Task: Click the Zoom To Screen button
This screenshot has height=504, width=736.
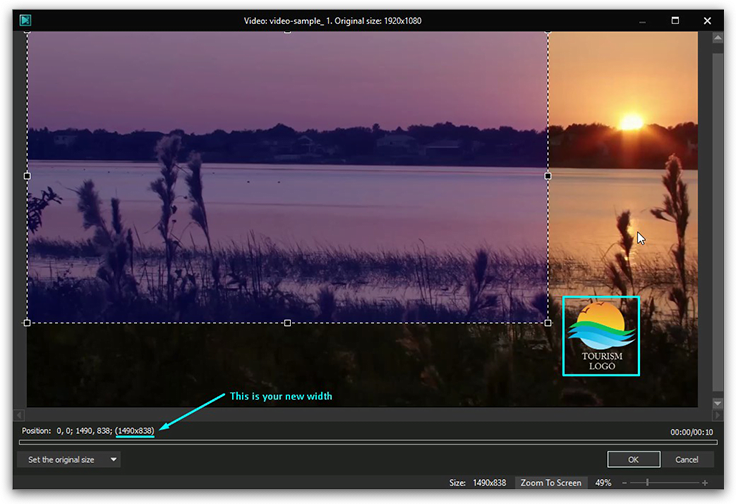Action: (x=551, y=483)
